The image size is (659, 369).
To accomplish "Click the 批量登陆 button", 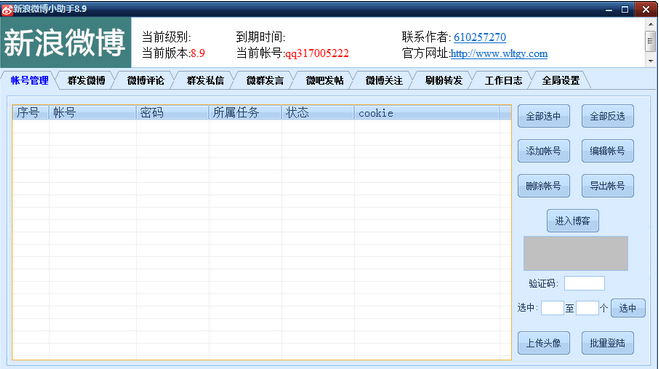I will click(x=607, y=343).
